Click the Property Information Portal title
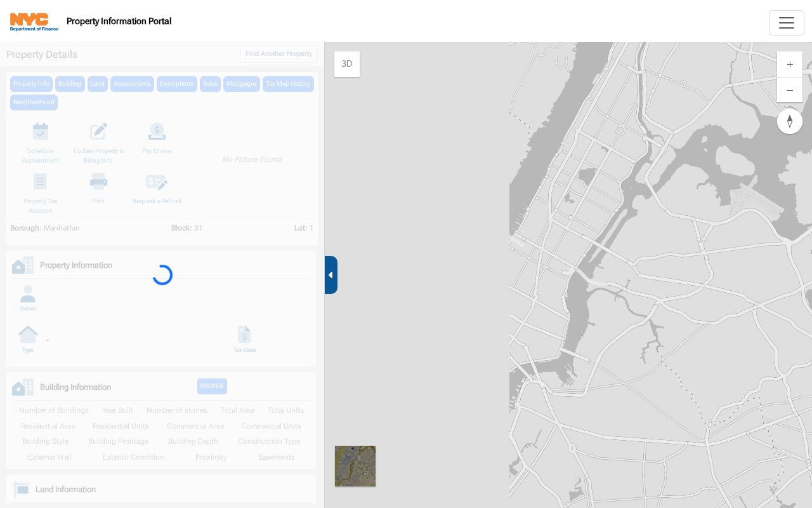This screenshot has width=812, height=508. tap(119, 21)
